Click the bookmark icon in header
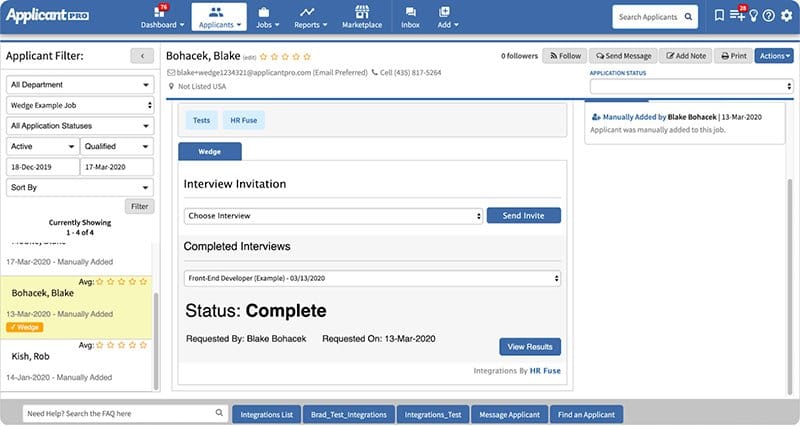800x426 pixels. pos(719,16)
